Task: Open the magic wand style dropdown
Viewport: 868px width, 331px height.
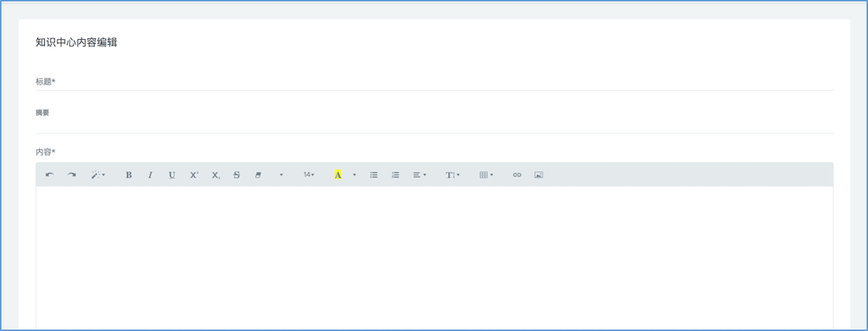Action: coord(98,175)
